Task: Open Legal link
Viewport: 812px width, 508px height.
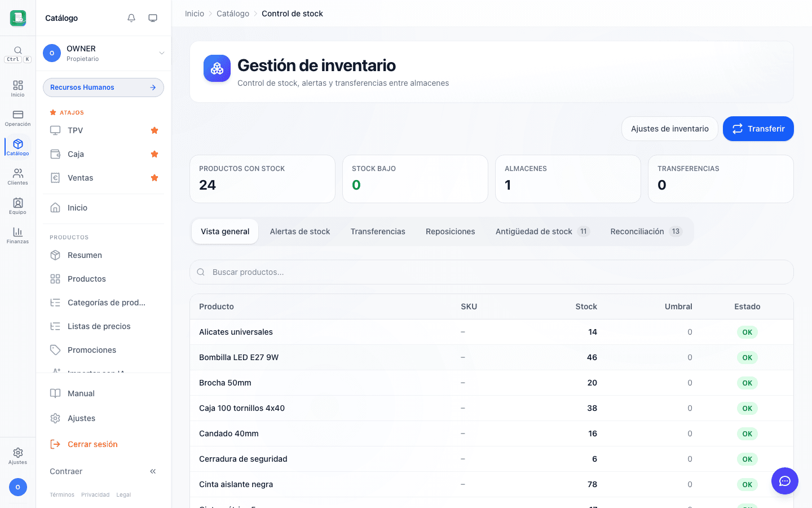Action: pos(123,495)
